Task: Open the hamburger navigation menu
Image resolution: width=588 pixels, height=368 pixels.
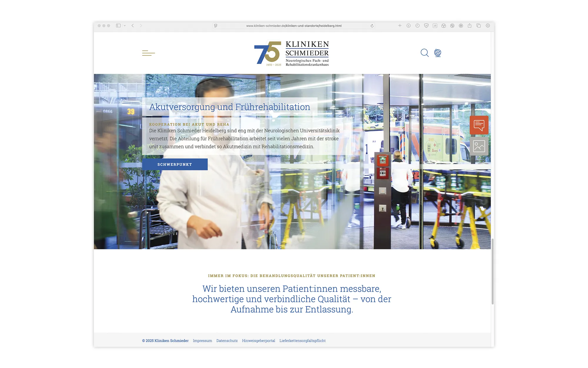Action: [x=148, y=53]
